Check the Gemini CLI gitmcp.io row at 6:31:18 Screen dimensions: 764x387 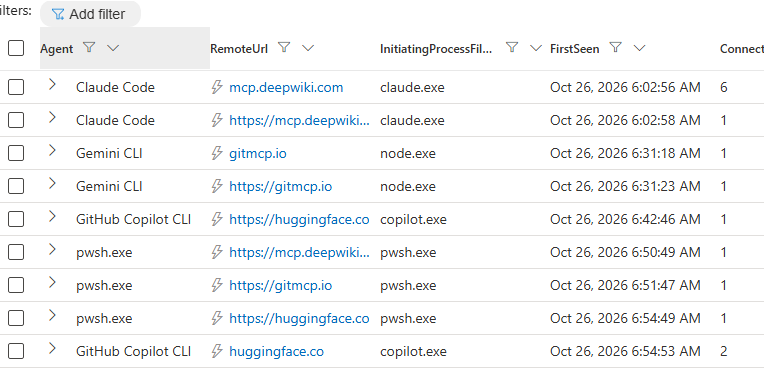tap(16, 153)
